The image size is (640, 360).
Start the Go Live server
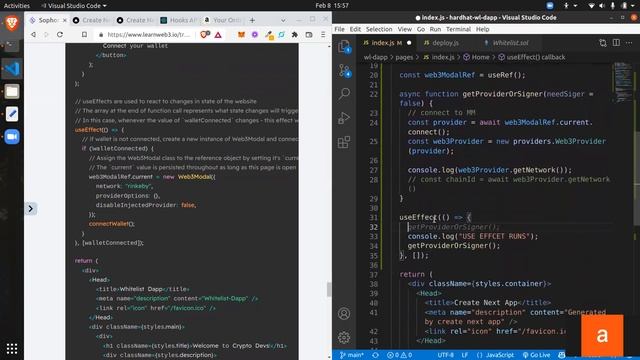(536, 355)
